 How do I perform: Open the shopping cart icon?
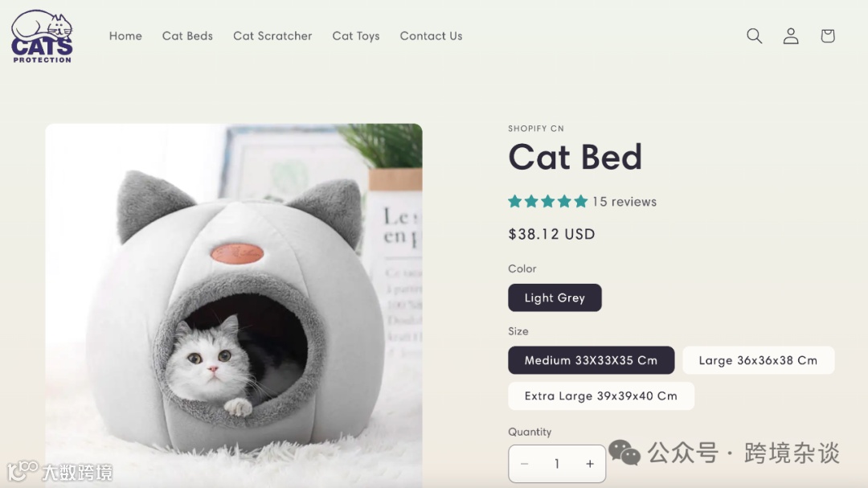pyautogui.click(x=828, y=36)
